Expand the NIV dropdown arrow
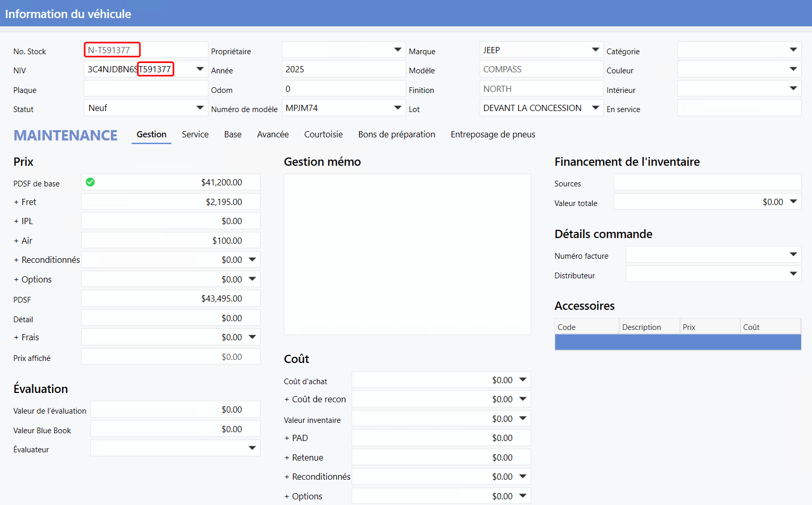 (x=200, y=69)
